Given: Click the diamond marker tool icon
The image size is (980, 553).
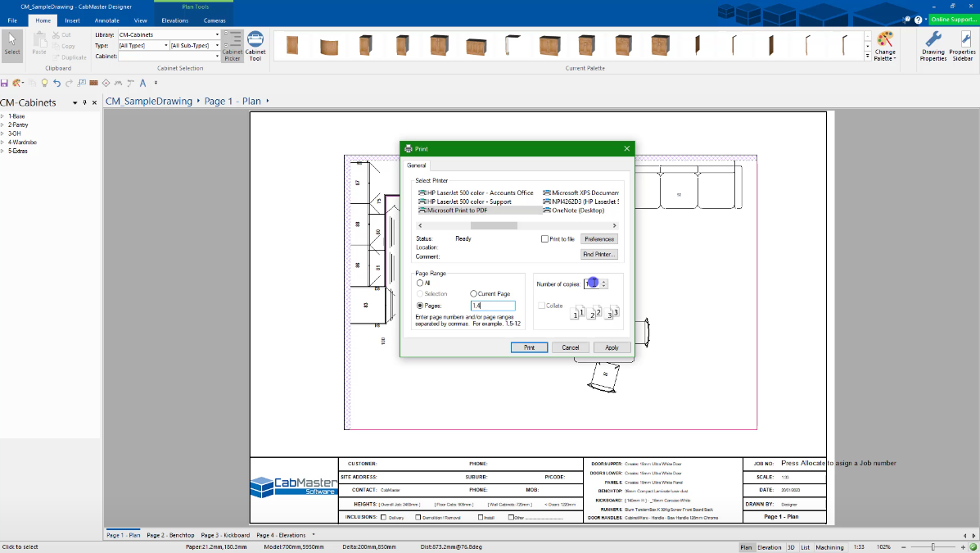Looking at the screenshot, I should 106,83.
